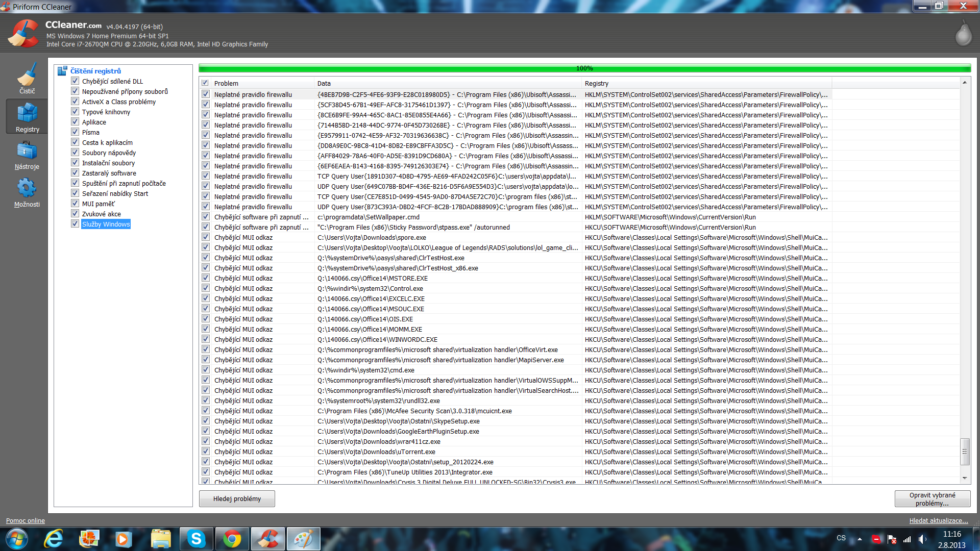Open the orange Office taskbar icon
980x551 pixels.
[89, 539]
